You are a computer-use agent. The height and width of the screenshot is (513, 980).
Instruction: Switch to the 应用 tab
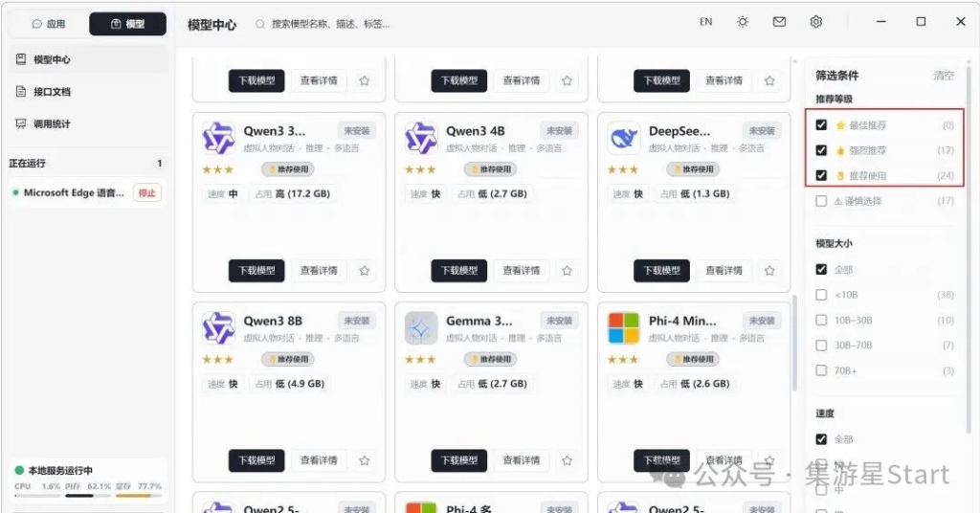pyautogui.click(x=49, y=24)
